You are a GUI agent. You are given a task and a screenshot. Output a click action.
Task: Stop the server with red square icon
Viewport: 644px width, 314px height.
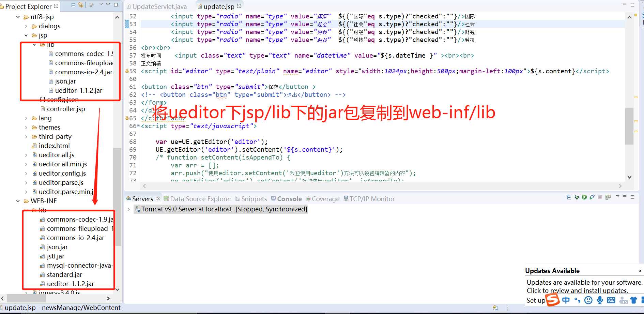click(x=600, y=197)
